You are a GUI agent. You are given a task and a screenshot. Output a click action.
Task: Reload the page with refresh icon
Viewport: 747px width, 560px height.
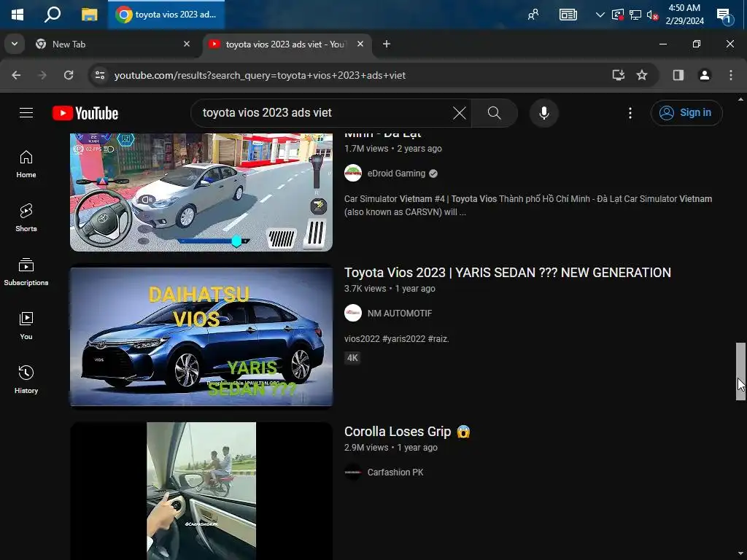[x=69, y=75]
